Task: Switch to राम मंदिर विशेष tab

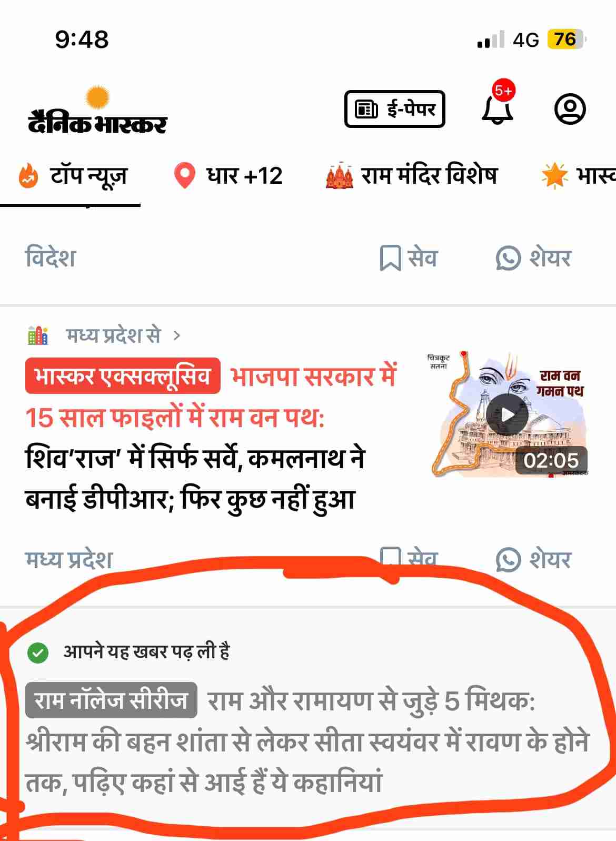Action: click(x=412, y=176)
